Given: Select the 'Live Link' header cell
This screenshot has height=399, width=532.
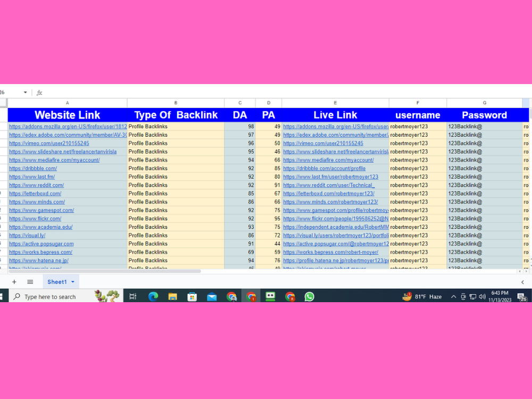Looking at the screenshot, I should [335, 115].
